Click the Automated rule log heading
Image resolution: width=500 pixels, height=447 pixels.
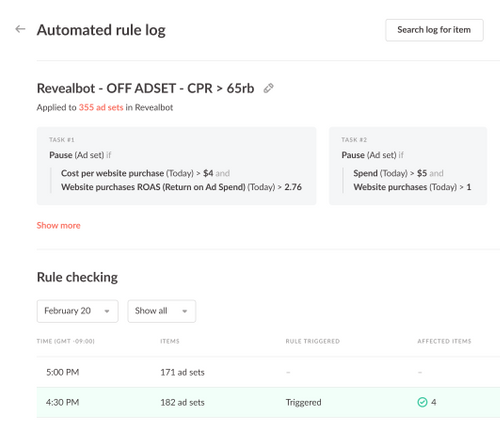coord(101,30)
